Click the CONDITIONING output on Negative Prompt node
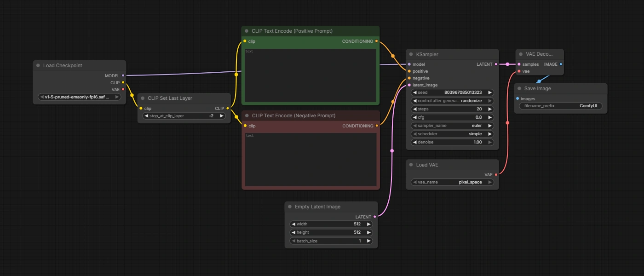Screen dimensions: 644x276 pos(376,126)
